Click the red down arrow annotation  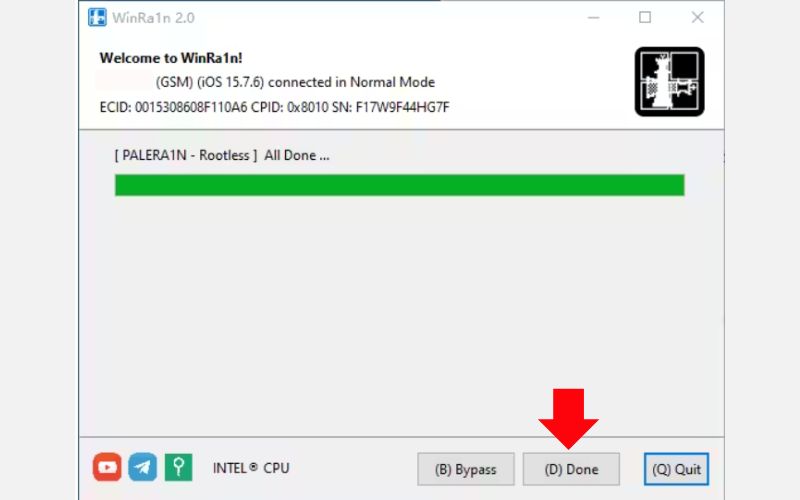tap(568, 419)
